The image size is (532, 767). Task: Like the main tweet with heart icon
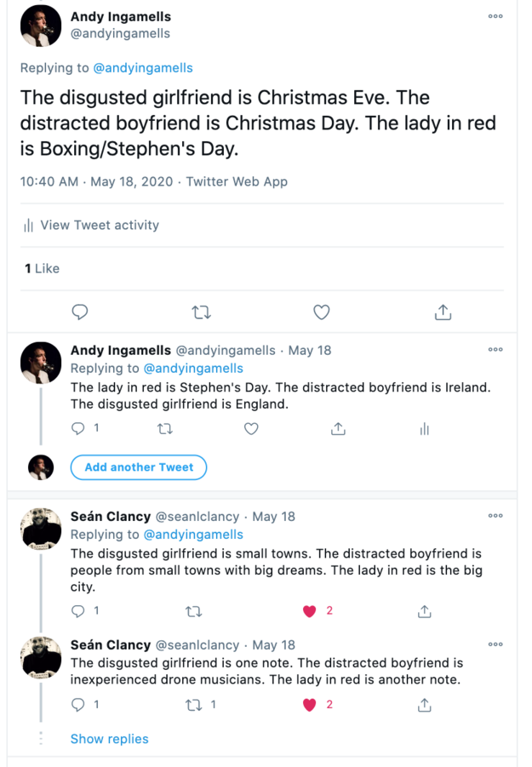(322, 312)
